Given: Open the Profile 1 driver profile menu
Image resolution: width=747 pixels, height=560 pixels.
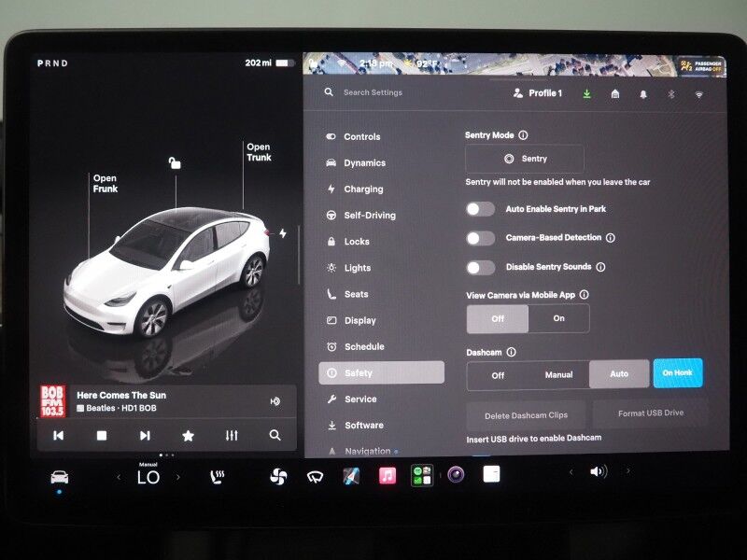Looking at the screenshot, I should pos(538,93).
